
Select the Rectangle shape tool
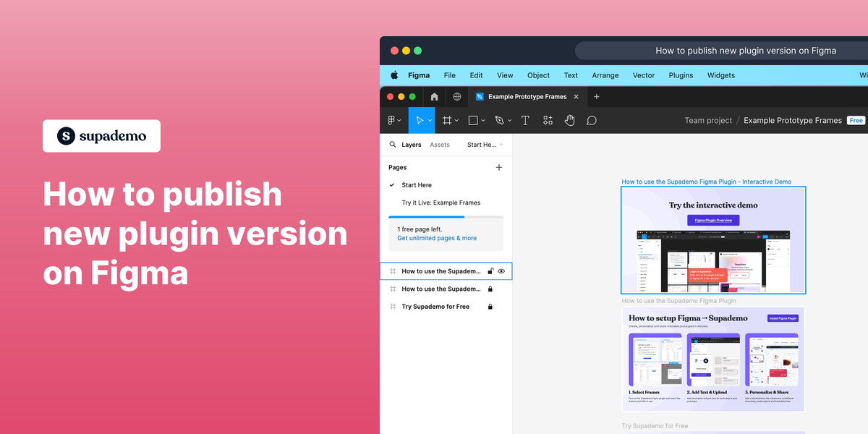473,120
